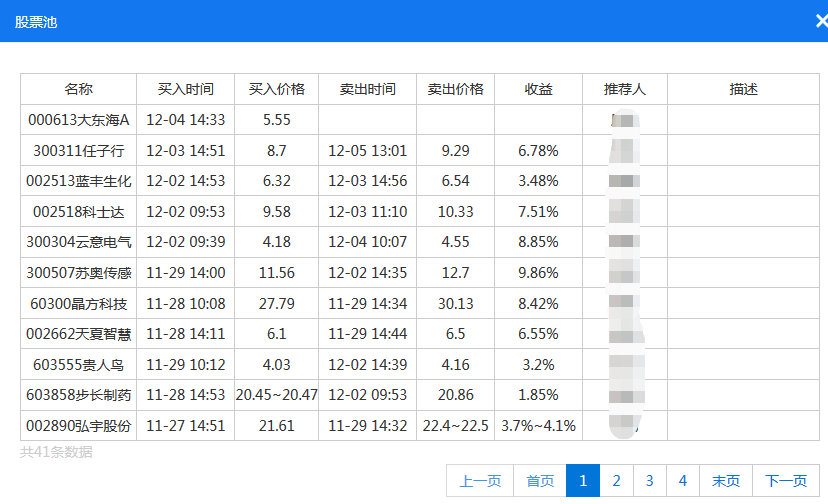Click the 6.78% return cell
Image resolution: width=828 pixels, height=504 pixels.
(x=538, y=151)
